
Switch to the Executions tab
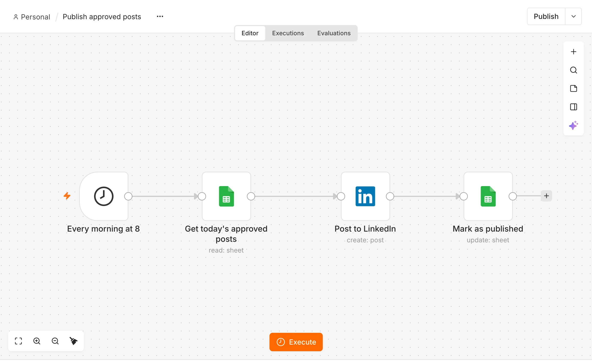coord(288,33)
